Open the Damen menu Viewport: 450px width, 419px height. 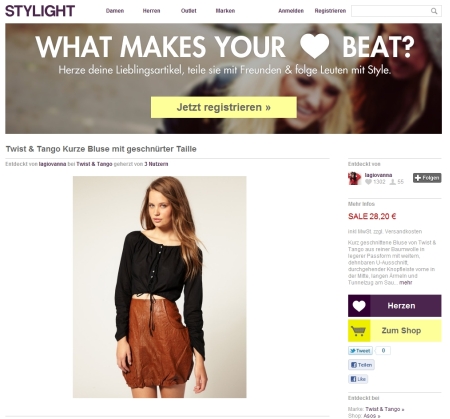[115, 11]
